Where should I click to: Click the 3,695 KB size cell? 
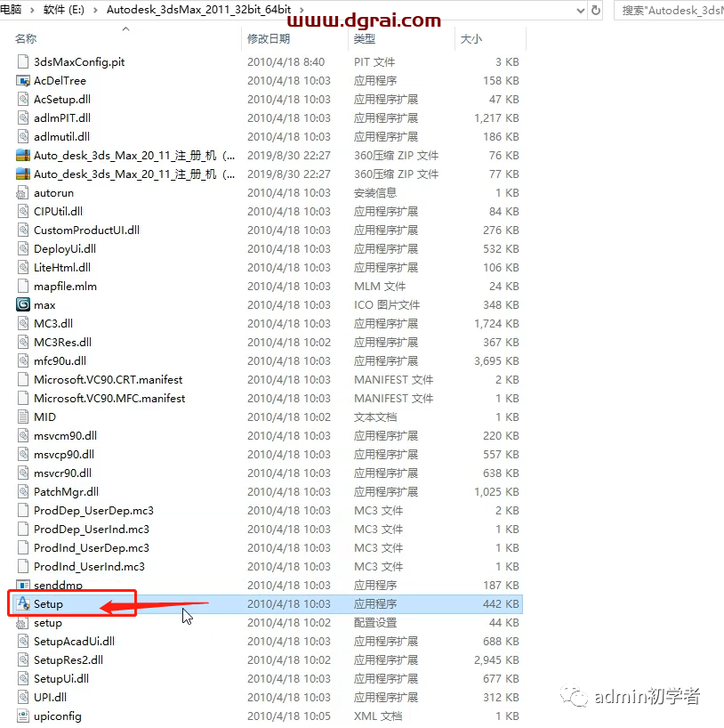tap(496, 360)
